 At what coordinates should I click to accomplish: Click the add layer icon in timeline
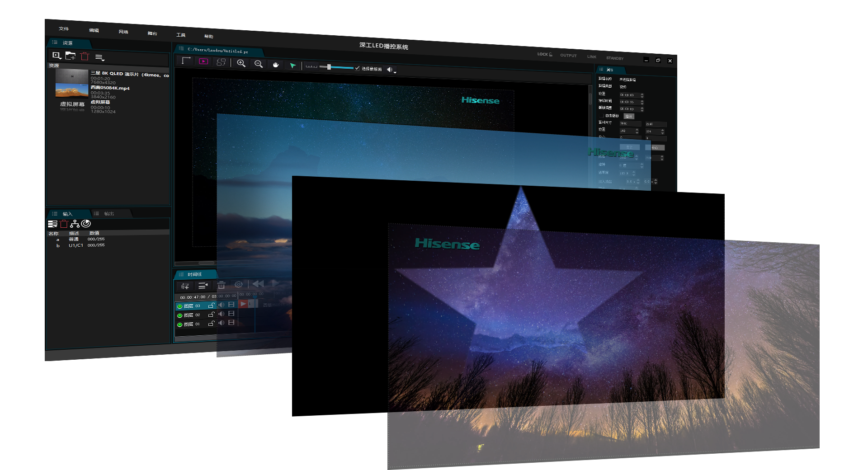185,286
